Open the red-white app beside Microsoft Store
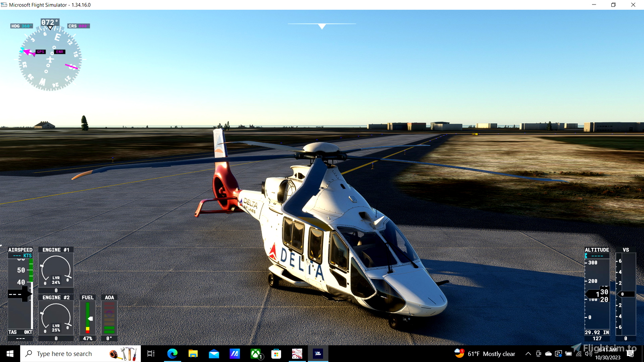The image size is (644, 362). 297,354
